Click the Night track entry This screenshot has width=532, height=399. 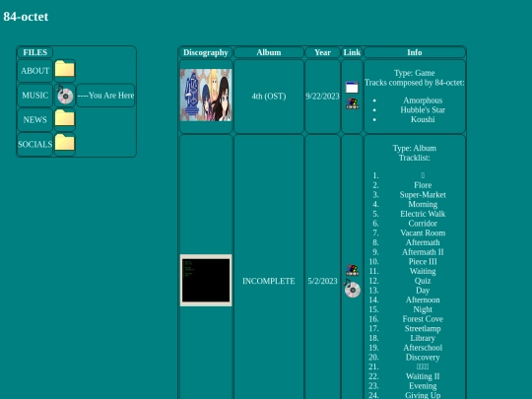point(423,309)
